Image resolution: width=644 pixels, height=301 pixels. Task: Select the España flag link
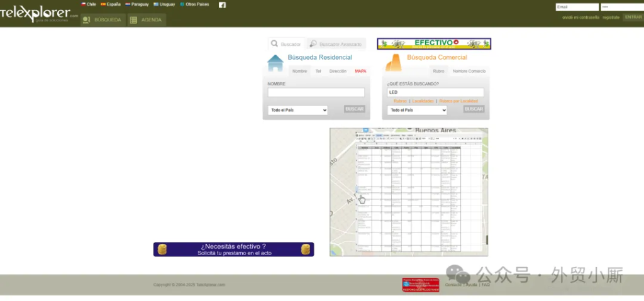111,4
